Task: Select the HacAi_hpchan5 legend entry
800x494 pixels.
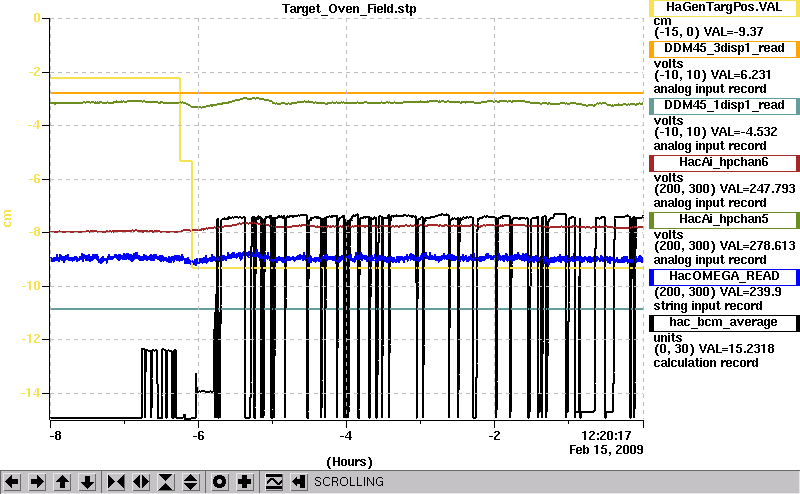Action: point(724,219)
